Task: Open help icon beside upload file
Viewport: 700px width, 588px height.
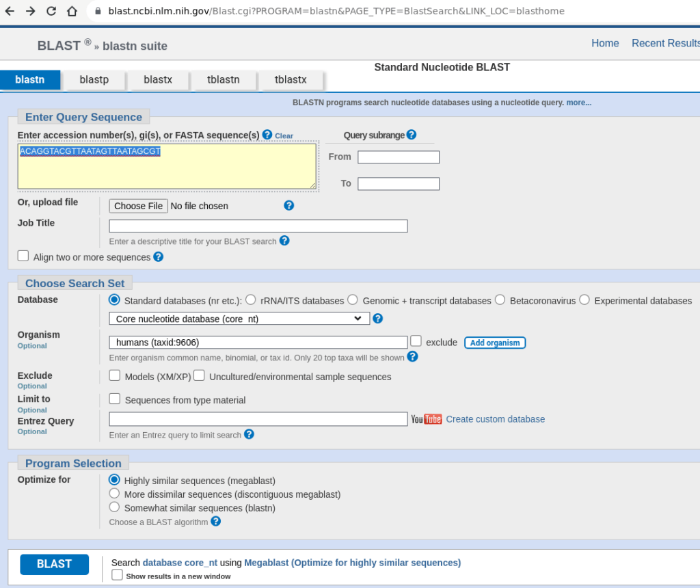Action: tap(289, 205)
